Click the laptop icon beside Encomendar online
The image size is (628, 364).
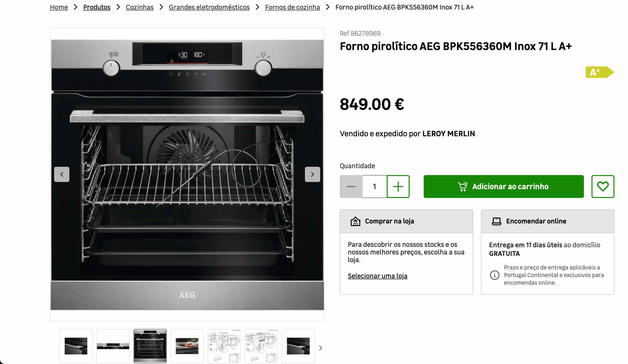[496, 221]
